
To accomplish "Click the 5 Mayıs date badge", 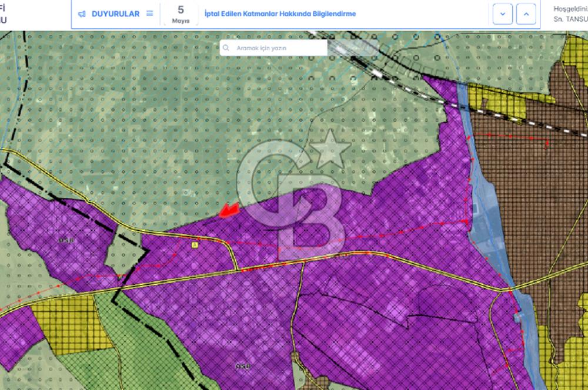I will tap(181, 14).
